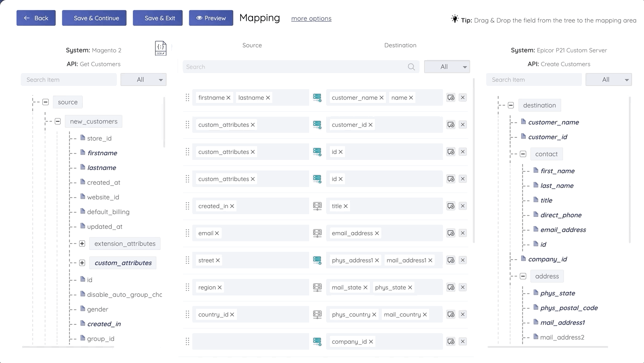Collapse the contact node in the destination tree
Screen dimensions: 644x363
point(523,154)
